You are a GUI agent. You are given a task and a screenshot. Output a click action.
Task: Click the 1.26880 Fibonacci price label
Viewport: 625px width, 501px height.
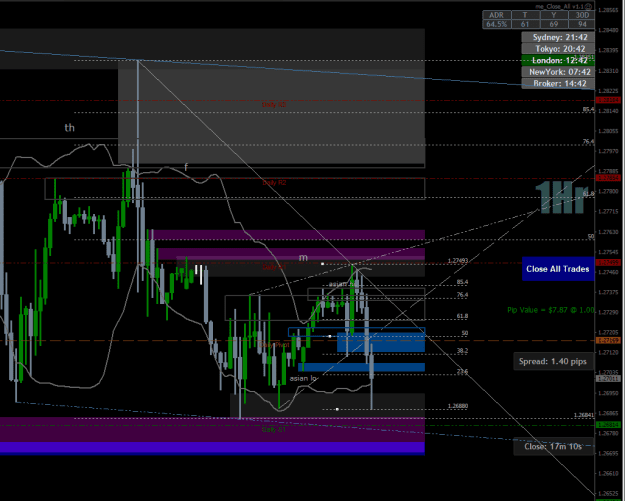(458, 406)
